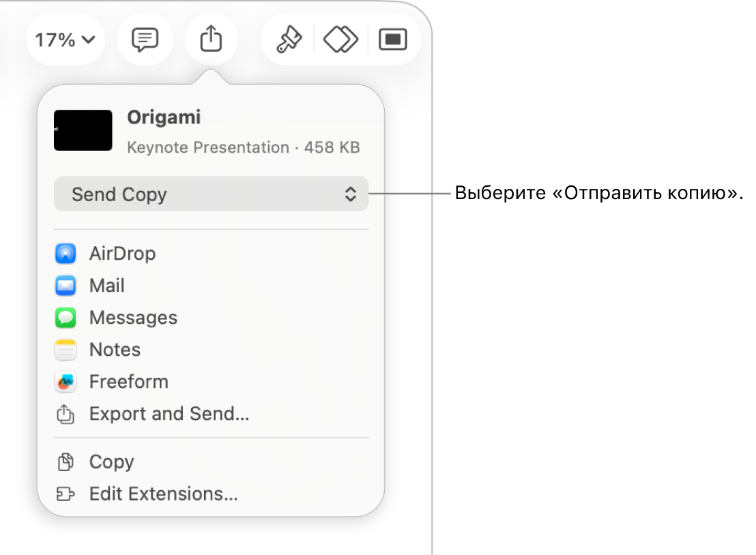Click the Notes app icon

pos(66,350)
